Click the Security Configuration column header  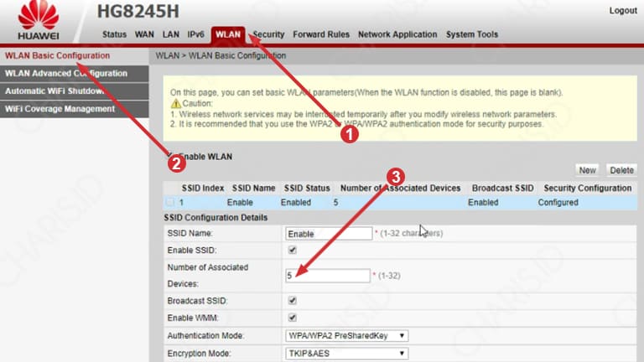click(588, 188)
